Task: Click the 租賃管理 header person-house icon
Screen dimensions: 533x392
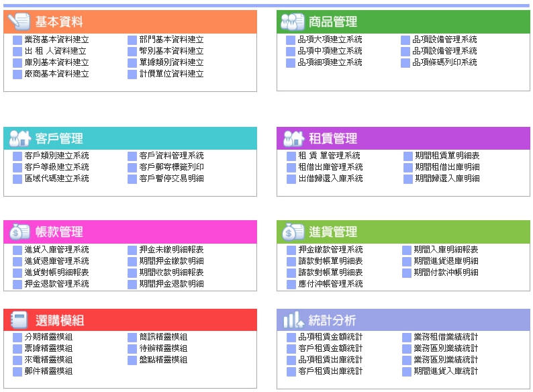Action: [294, 138]
